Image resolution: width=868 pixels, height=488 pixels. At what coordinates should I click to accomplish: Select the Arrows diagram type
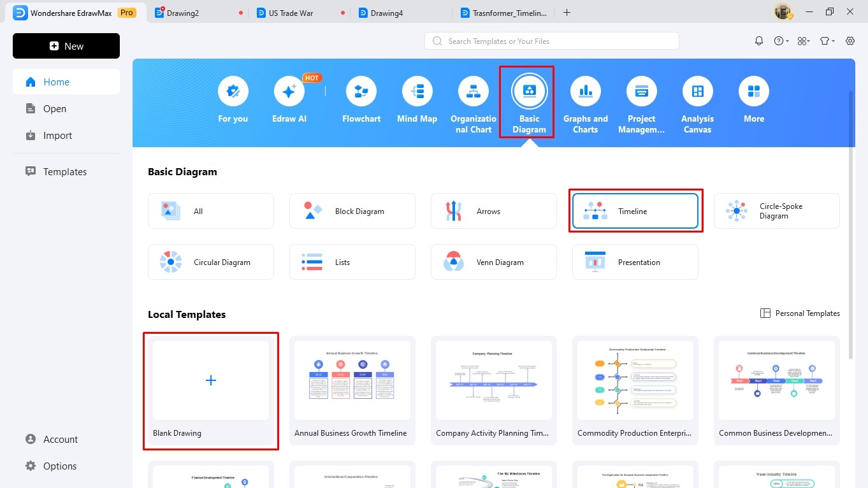[494, 211]
